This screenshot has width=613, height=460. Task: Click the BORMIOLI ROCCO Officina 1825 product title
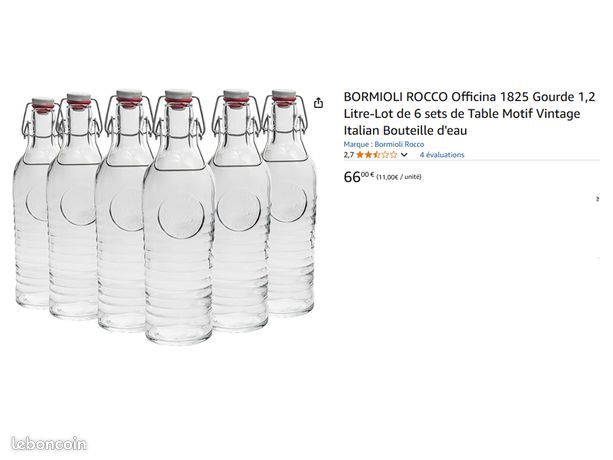click(469, 113)
